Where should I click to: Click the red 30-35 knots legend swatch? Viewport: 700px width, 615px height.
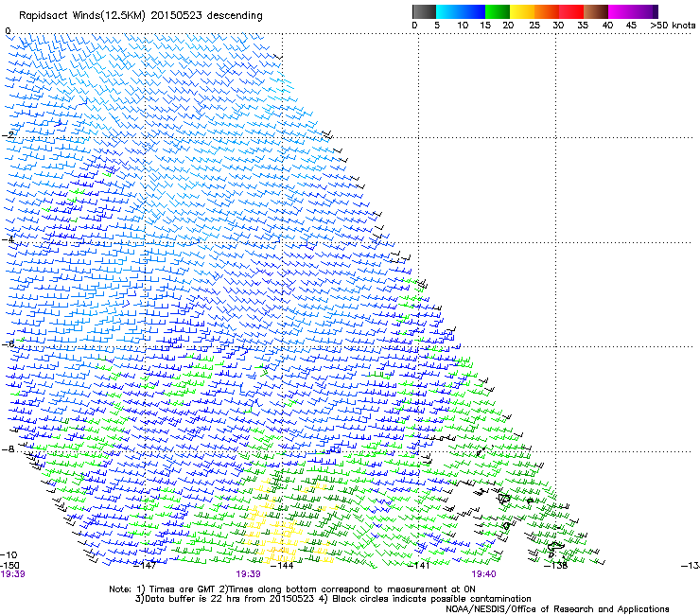(x=571, y=11)
